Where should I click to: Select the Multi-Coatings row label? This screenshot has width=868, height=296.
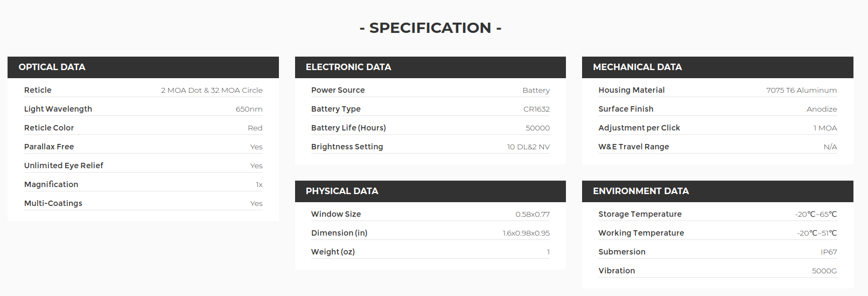tap(53, 203)
